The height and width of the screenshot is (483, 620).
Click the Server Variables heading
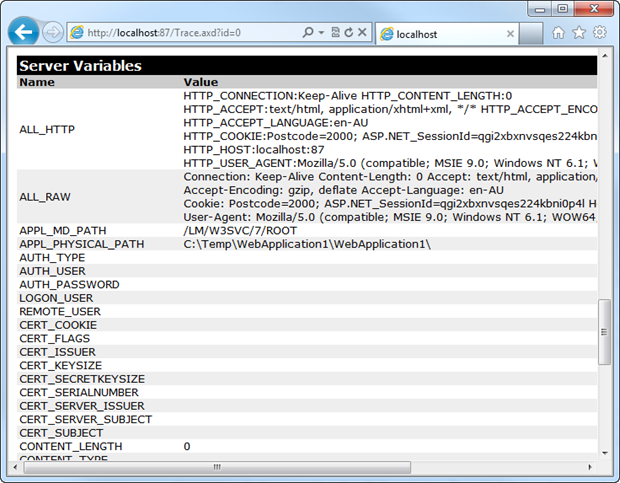point(80,66)
